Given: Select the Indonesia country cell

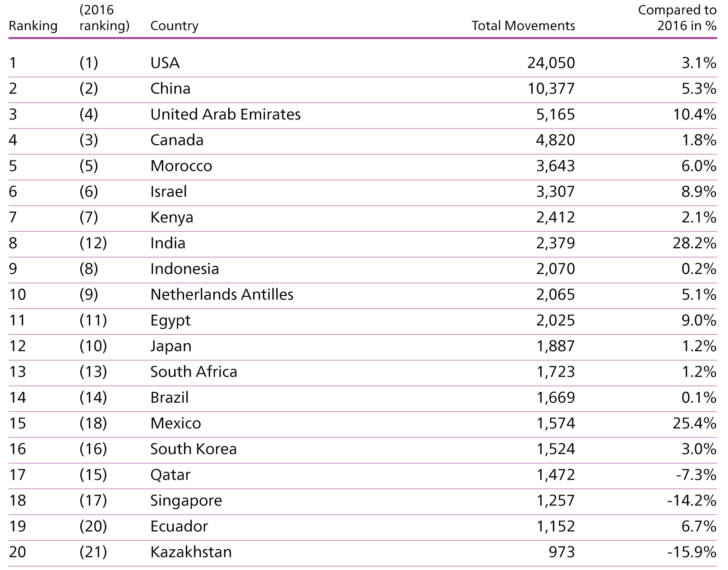Looking at the screenshot, I should click(x=184, y=269).
